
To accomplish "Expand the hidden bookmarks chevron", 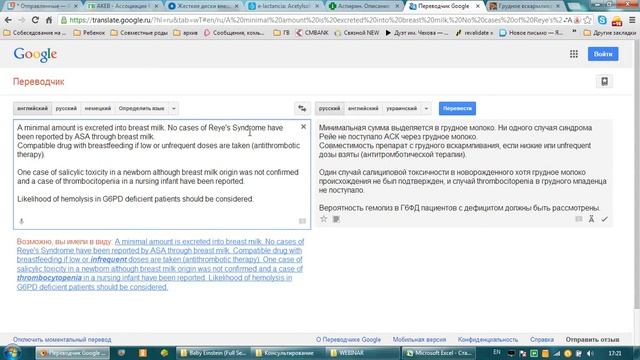I will [x=574, y=32].
